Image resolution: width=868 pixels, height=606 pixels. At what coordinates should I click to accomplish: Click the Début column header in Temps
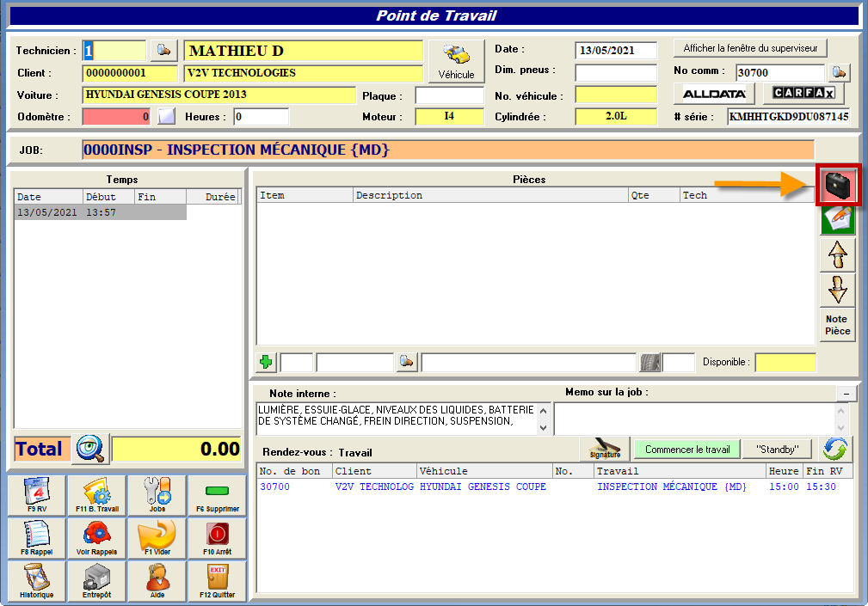tap(108, 197)
